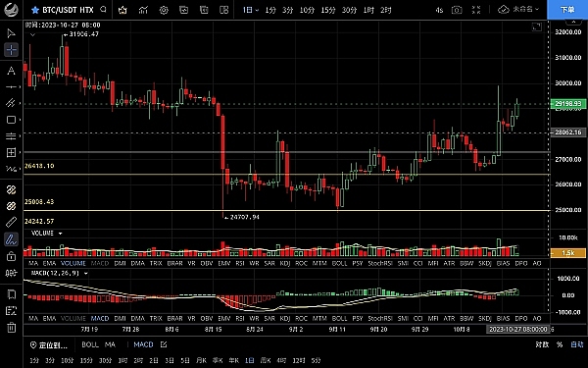Open the indicators chart icon in toolbar
The height and width of the screenshot is (368, 588).
point(143,10)
